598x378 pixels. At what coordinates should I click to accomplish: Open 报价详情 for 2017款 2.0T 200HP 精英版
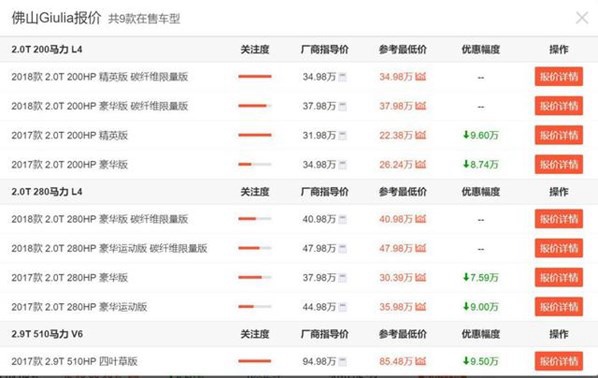click(x=559, y=135)
